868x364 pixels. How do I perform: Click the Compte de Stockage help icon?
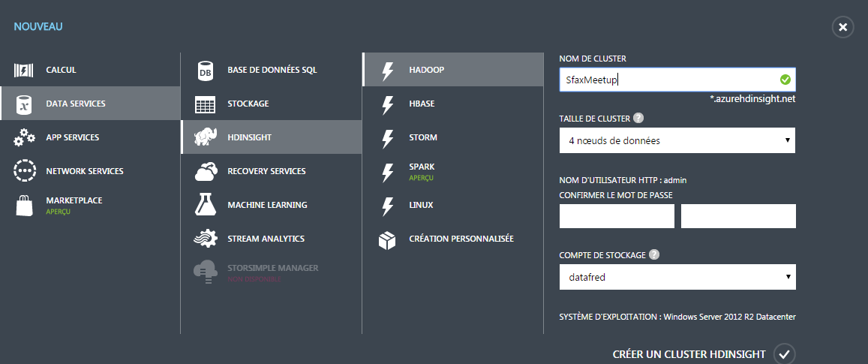coord(654,255)
